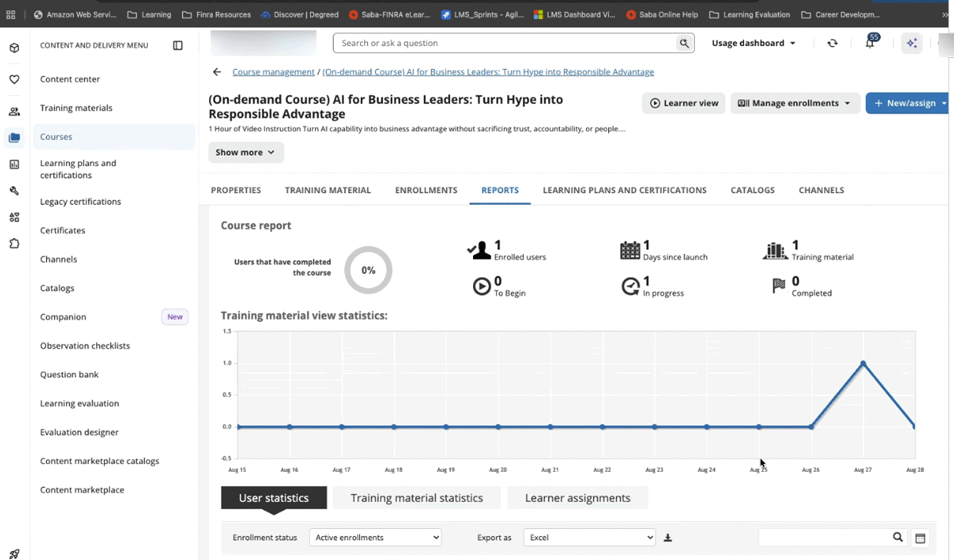This screenshot has width=954, height=560.
Task: Click the To Begin play icon
Action: coord(482,287)
